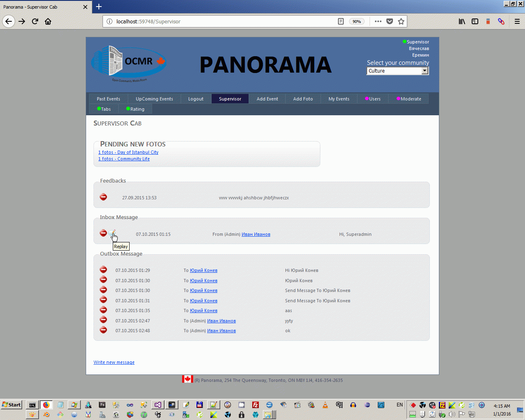Open the Add Foto tab
The width and height of the screenshot is (525, 420).
pos(303,99)
